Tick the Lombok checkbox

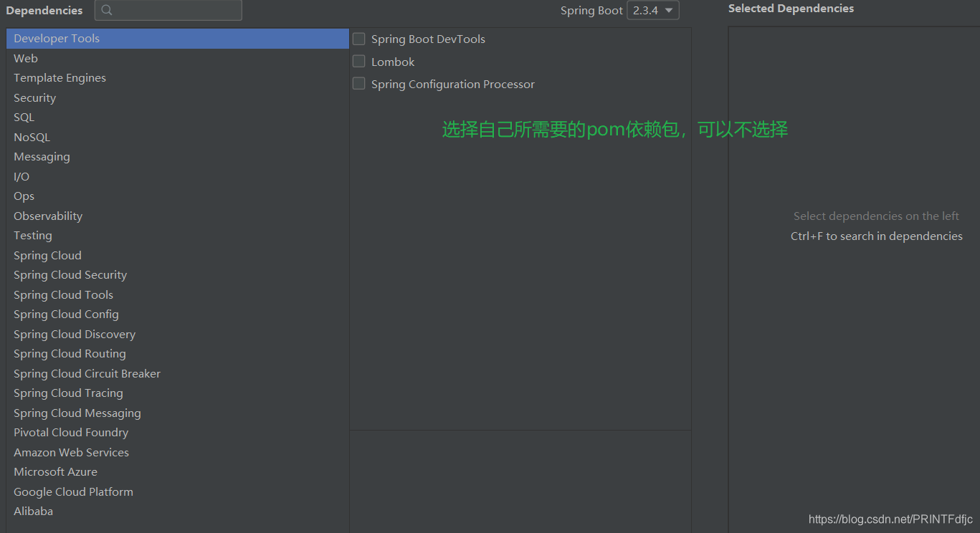(x=359, y=62)
